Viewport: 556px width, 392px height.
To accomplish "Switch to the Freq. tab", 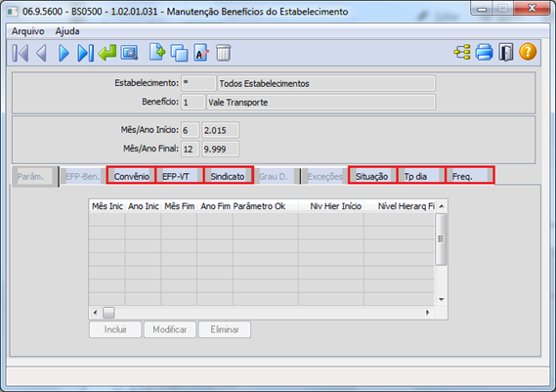I will [469, 176].
